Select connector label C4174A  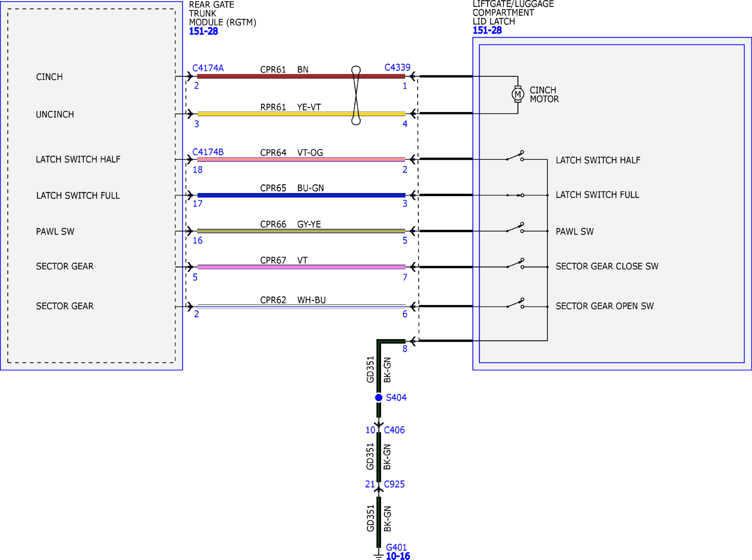pyautogui.click(x=208, y=68)
